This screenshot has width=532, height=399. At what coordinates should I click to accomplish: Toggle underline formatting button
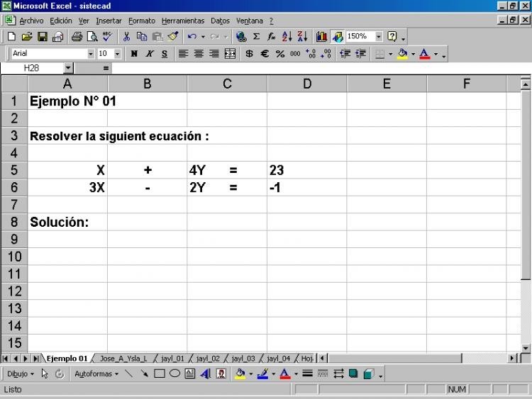(x=165, y=54)
